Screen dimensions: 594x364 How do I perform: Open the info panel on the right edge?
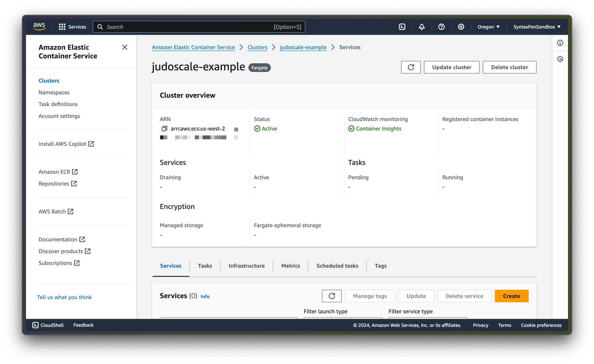click(x=560, y=43)
